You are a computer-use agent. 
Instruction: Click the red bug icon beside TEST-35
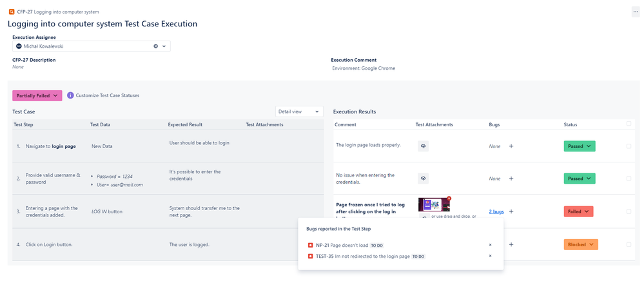click(311, 257)
